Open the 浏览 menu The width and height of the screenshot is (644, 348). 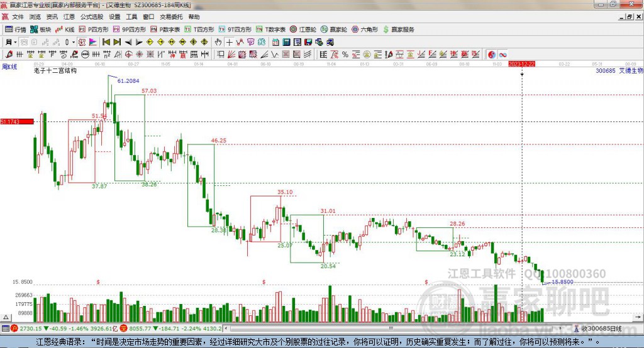click(35, 17)
